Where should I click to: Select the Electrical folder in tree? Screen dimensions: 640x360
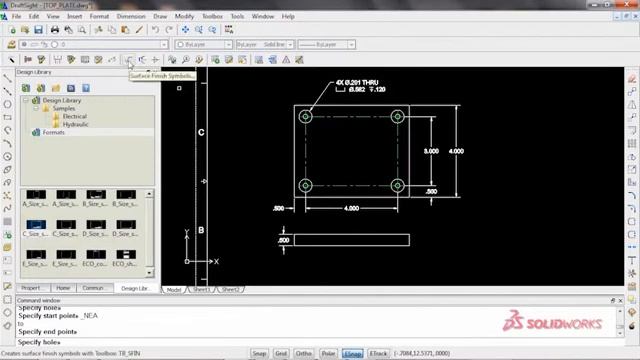click(x=75, y=116)
